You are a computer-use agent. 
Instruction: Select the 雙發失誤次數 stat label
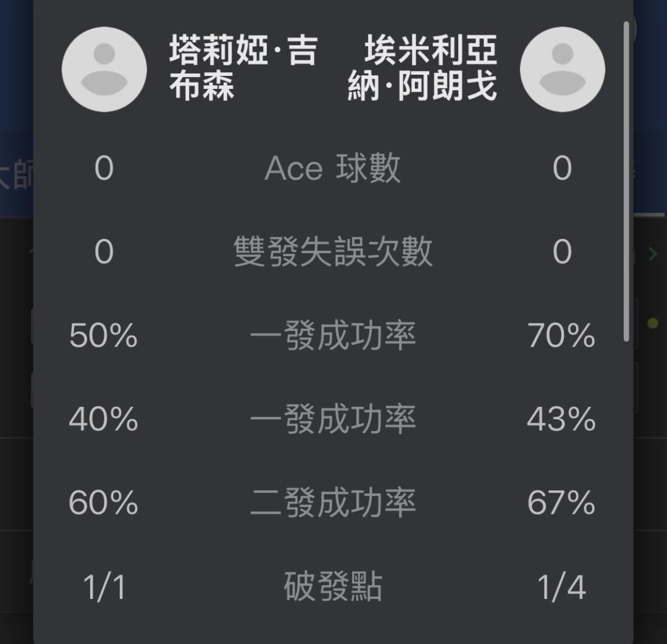[x=333, y=252]
